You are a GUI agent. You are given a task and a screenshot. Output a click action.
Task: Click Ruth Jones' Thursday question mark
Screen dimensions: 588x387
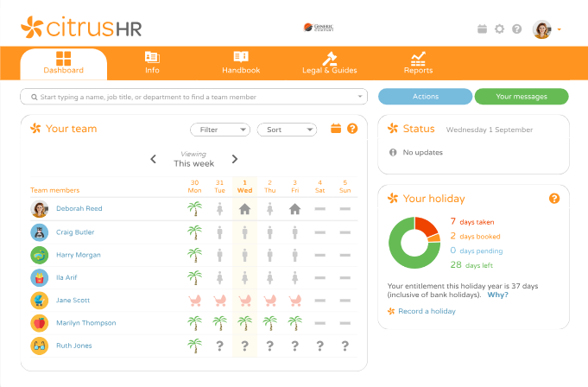point(269,346)
